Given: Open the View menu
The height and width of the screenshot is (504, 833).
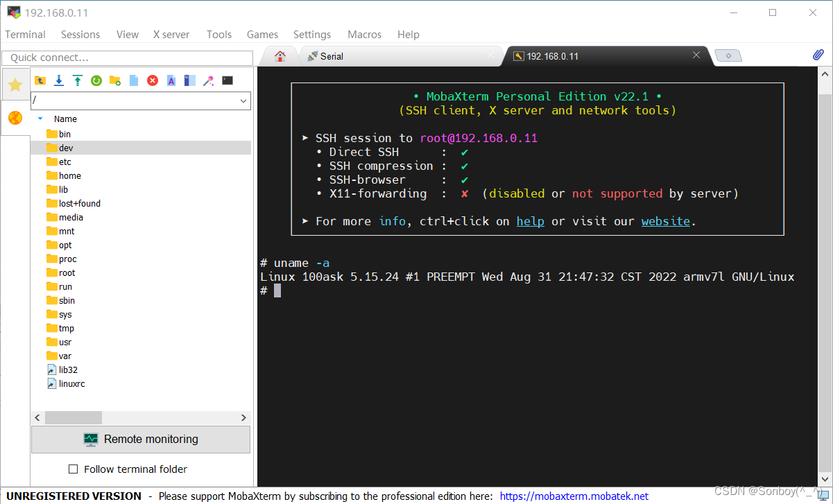Looking at the screenshot, I should pos(128,35).
